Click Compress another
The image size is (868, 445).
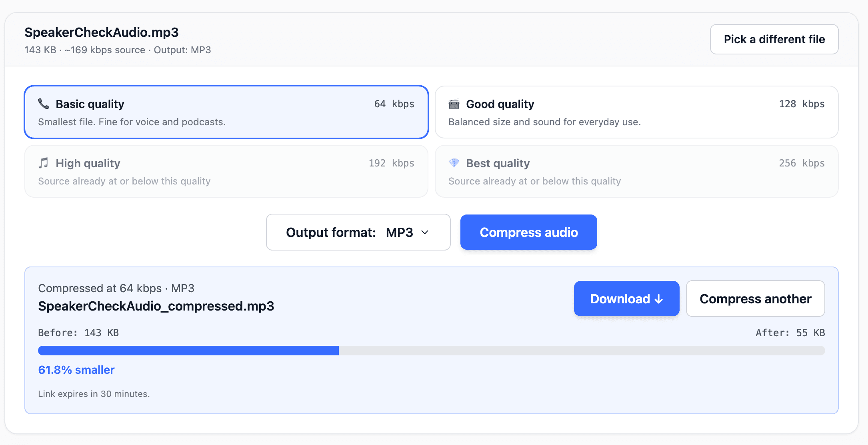tap(755, 299)
